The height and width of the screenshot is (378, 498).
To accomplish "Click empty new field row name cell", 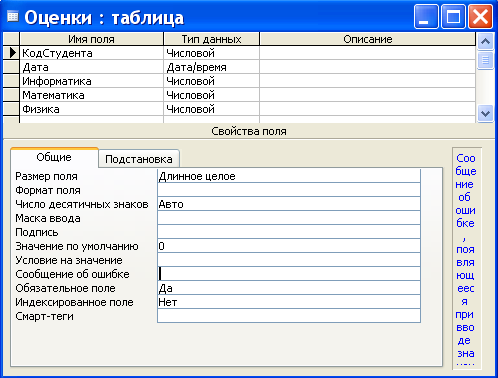I will [x=92, y=120].
